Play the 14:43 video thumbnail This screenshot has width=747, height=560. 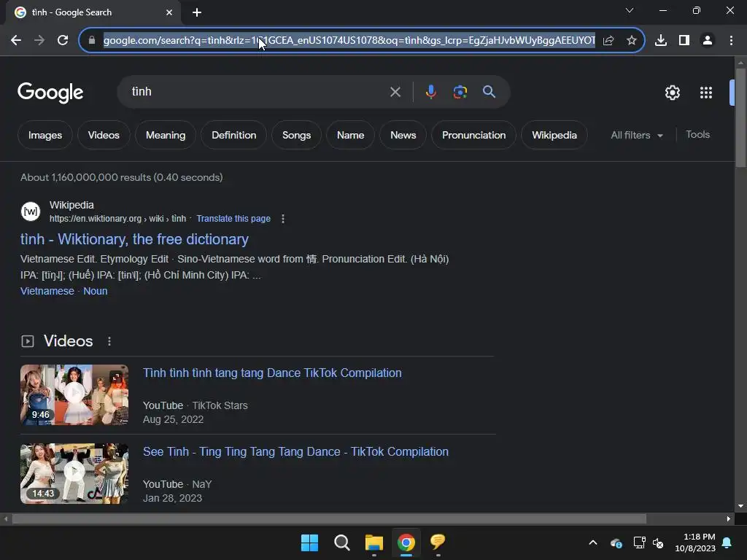[x=74, y=474]
